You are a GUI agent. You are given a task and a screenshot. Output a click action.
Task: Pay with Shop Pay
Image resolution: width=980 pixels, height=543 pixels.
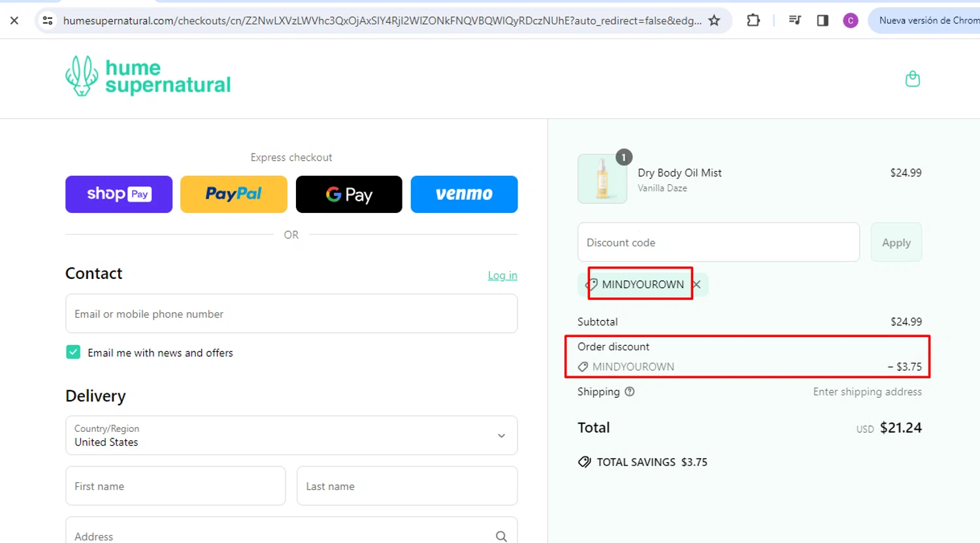[119, 194]
